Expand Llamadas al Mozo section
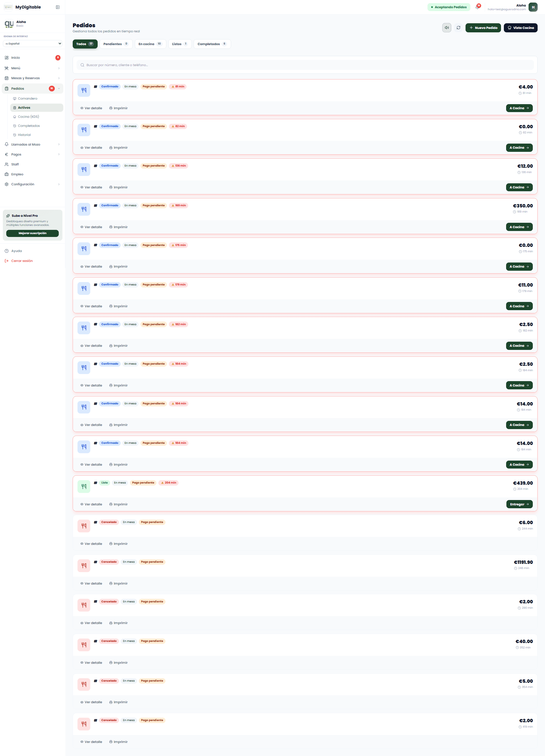 point(32,144)
